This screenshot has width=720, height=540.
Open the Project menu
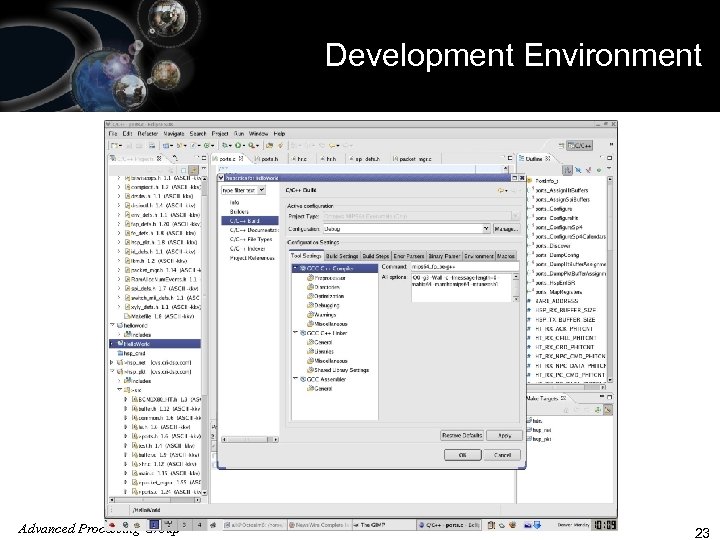220,134
